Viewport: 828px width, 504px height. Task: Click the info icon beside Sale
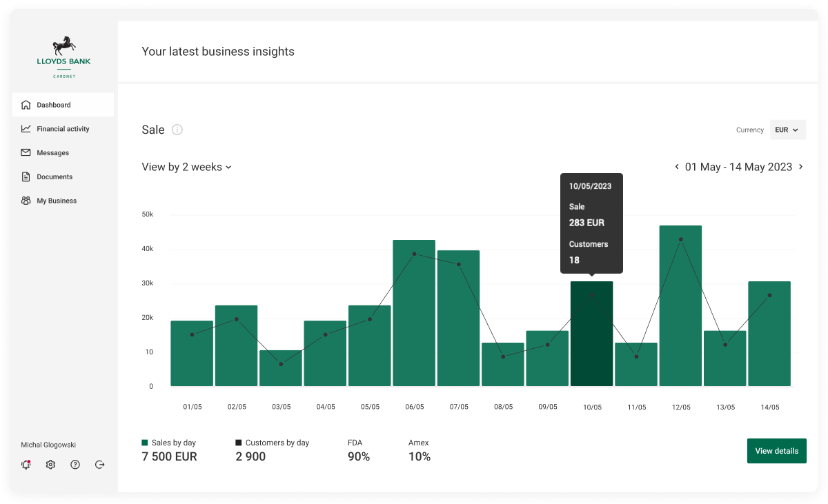click(177, 130)
